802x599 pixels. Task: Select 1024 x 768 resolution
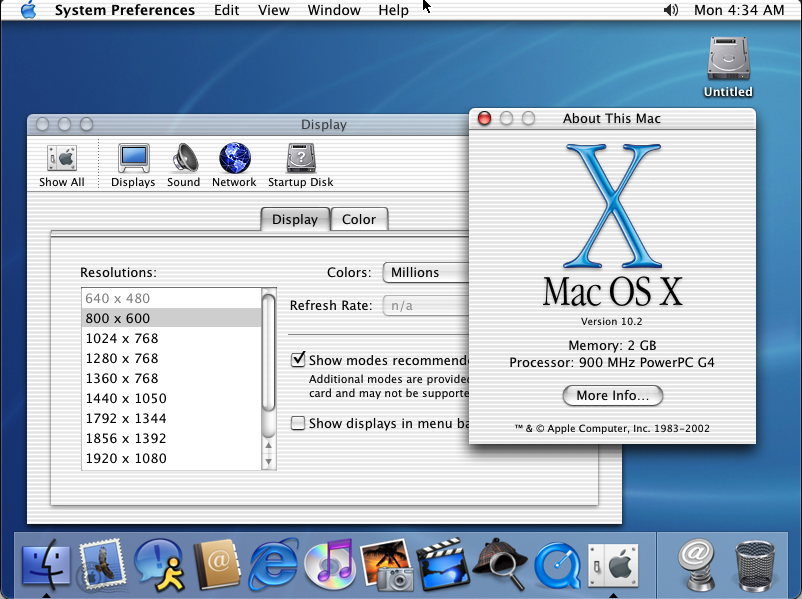tap(171, 338)
